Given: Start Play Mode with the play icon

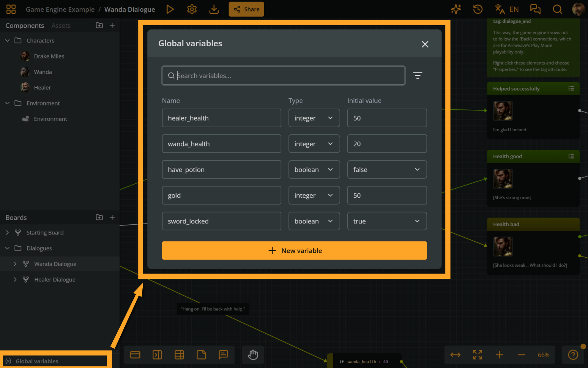Looking at the screenshot, I should [170, 9].
